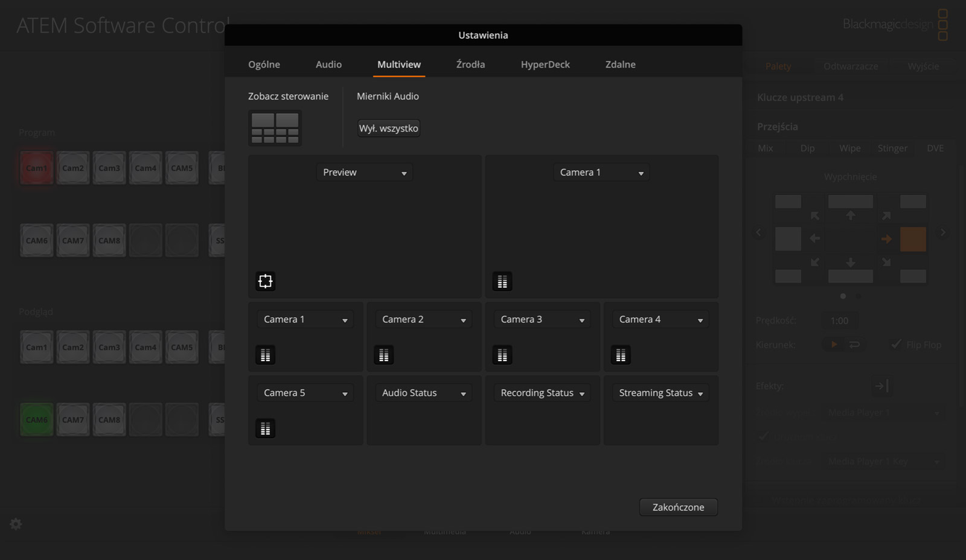The height and width of the screenshot is (560, 966).
Task: Click left arrow in wipe pattern grid
Action: click(x=815, y=239)
